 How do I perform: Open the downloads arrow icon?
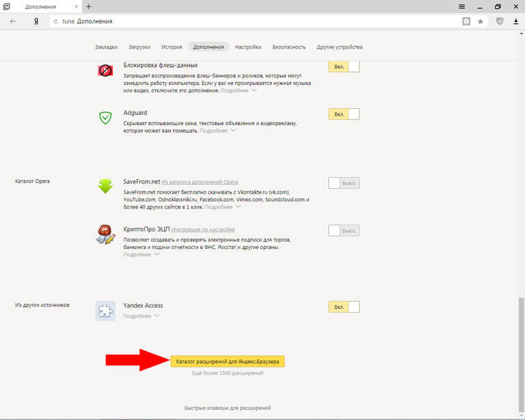pyautogui.click(x=516, y=21)
